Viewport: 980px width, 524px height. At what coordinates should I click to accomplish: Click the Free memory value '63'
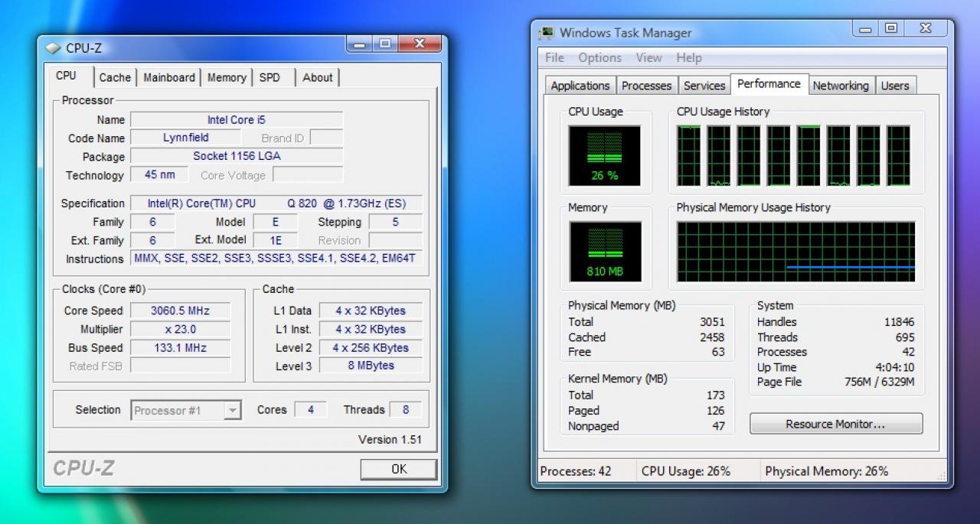point(718,352)
